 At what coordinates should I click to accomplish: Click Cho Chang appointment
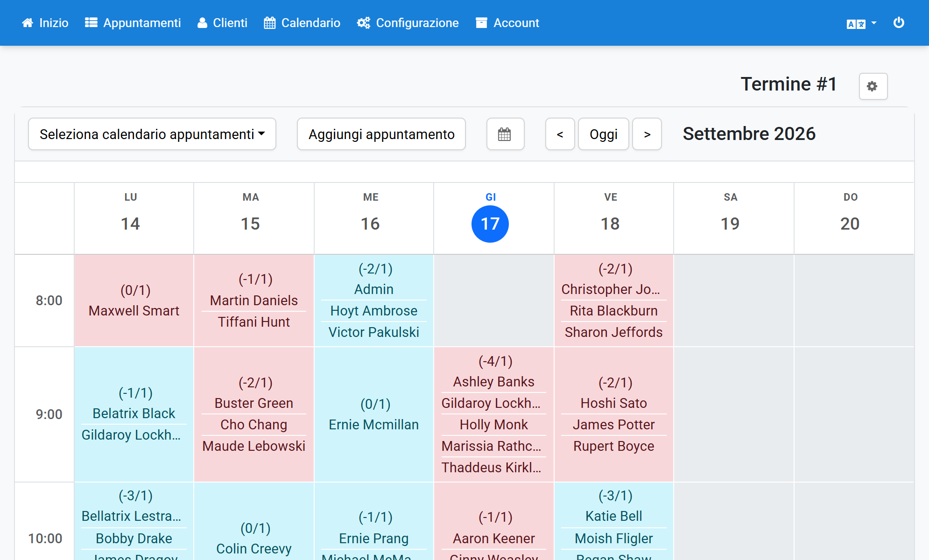pos(254,425)
